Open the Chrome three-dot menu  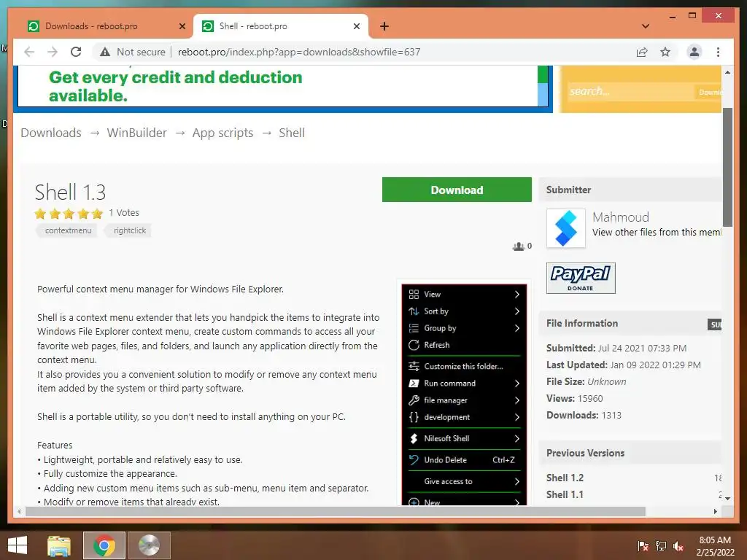pyautogui.click(x=718, y=52)
